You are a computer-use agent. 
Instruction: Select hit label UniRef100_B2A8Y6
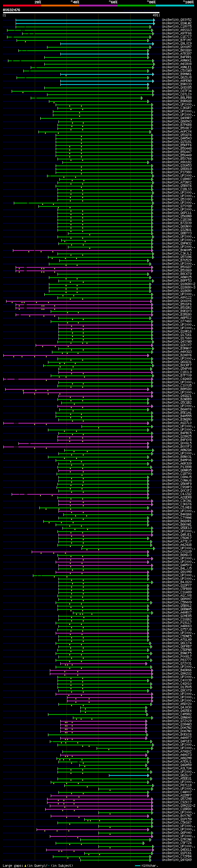(177, 355)
